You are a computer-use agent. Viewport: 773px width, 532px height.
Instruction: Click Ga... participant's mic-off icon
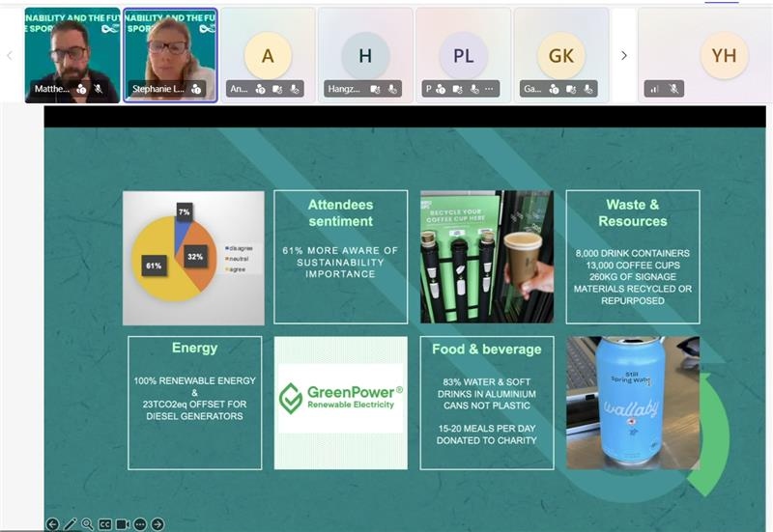[x=588, y=89]
